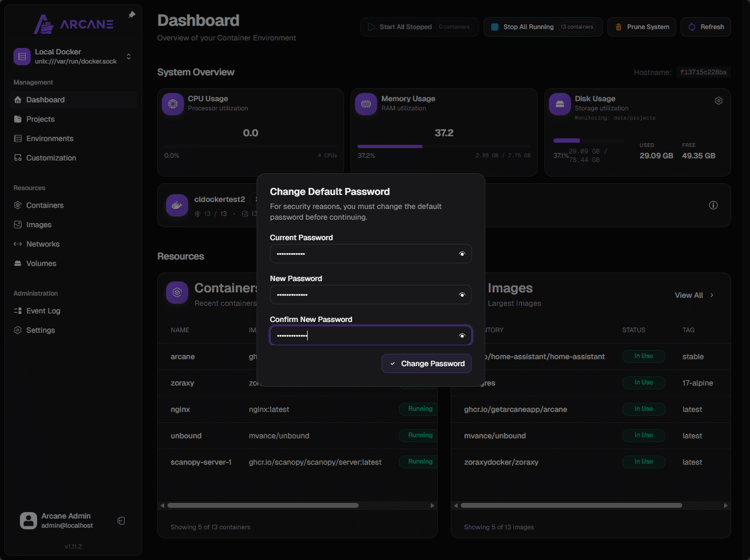This screenshot has width=750, height=560.
Task: Reveal the Confirm New Password text
Action: [462, 335]
